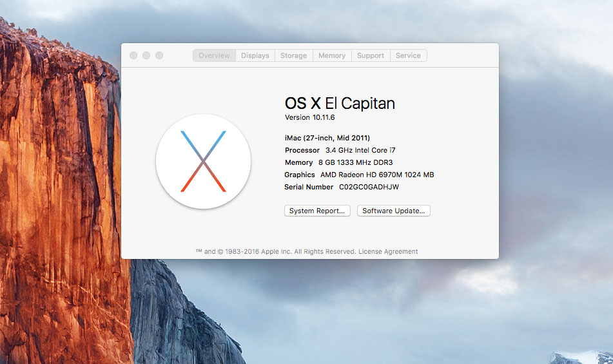Switch to the Displays tab

pos(255,55)
